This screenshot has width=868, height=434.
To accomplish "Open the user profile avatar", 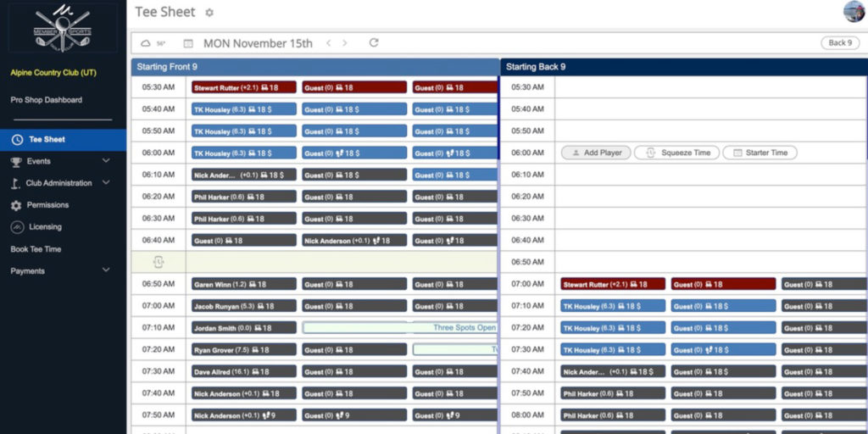I will [853, 11].
